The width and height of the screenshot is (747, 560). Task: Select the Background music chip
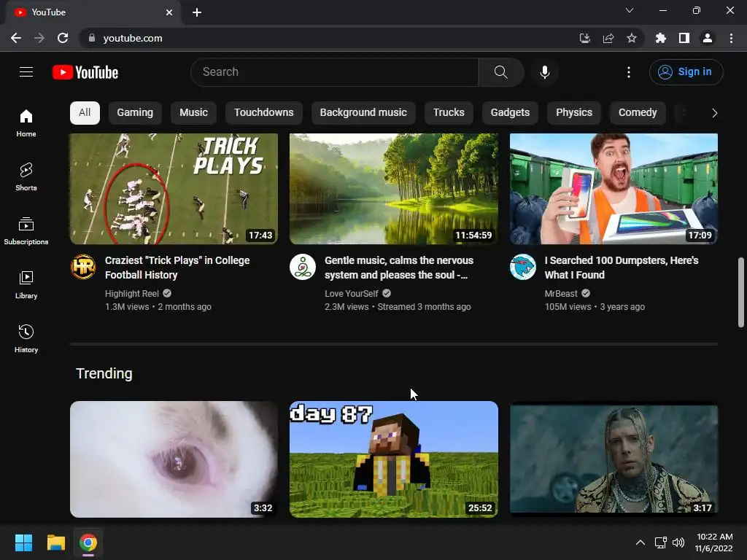click(363, 113)
